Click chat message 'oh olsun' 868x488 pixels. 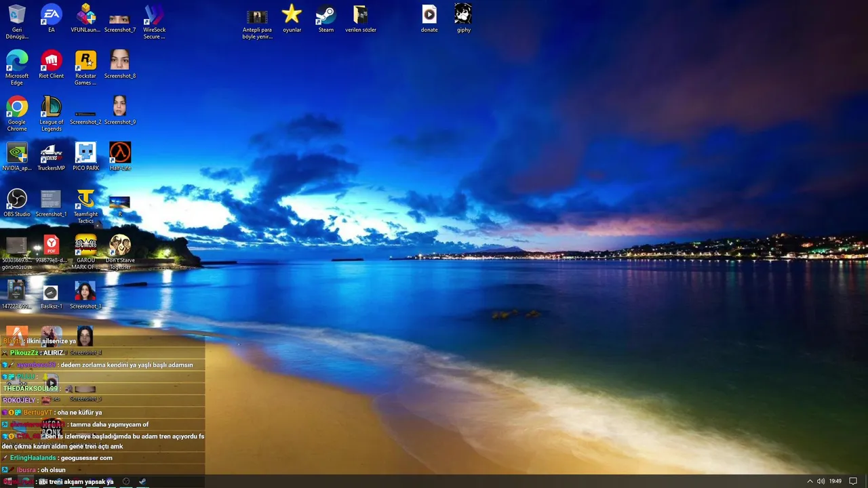point(53,470)
